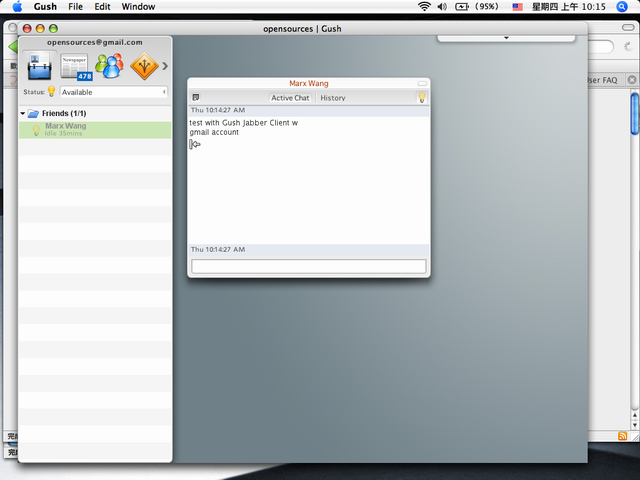Image resolution: width=640 pixels, height=480 pixels.
Task: Select Marx Wang contact in roster
Action: 95,130
